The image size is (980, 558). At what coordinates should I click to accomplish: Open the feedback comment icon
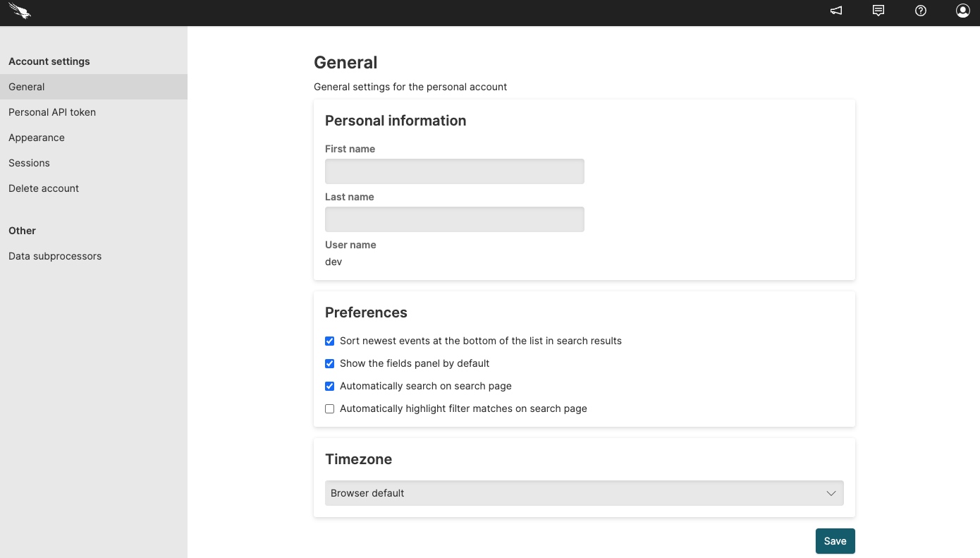point(878,11)
